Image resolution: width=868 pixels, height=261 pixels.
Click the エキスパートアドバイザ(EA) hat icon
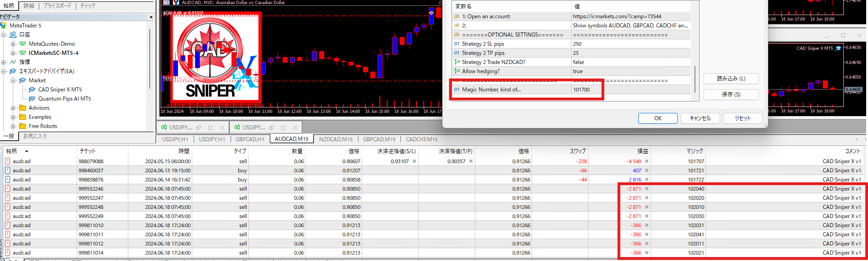(13, 71)
